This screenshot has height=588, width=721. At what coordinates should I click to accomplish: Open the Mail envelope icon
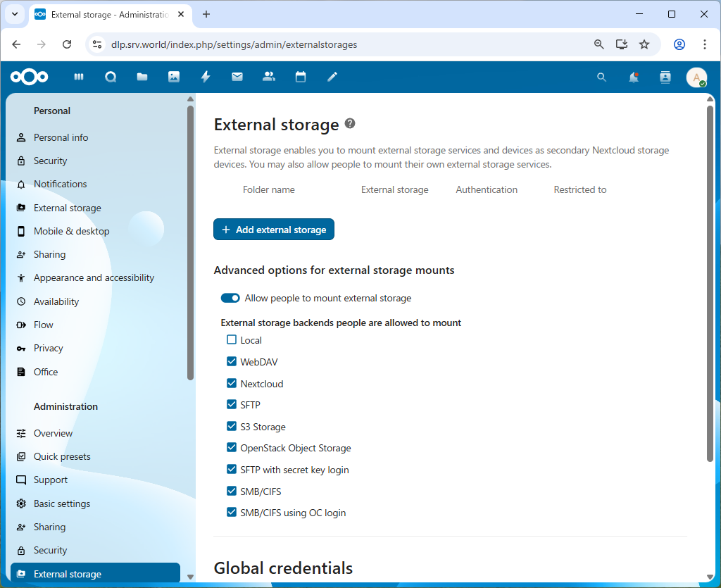(x=237, y=77)
